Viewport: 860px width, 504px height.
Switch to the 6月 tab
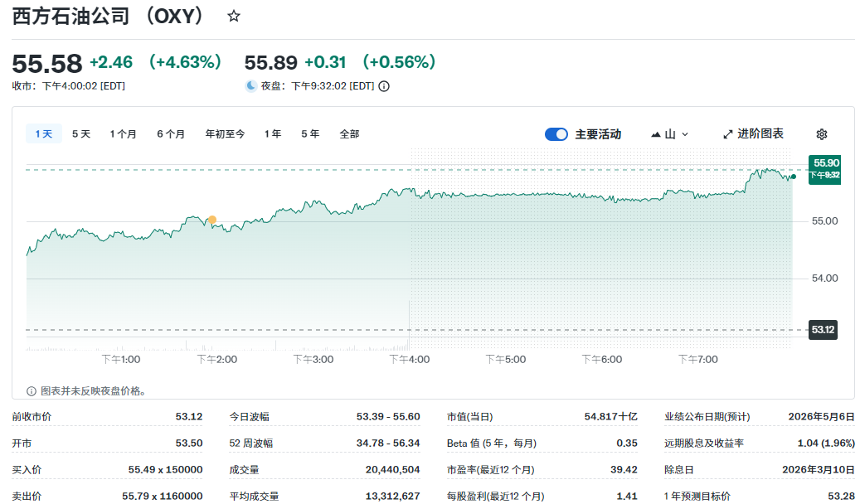coord(170,133)
